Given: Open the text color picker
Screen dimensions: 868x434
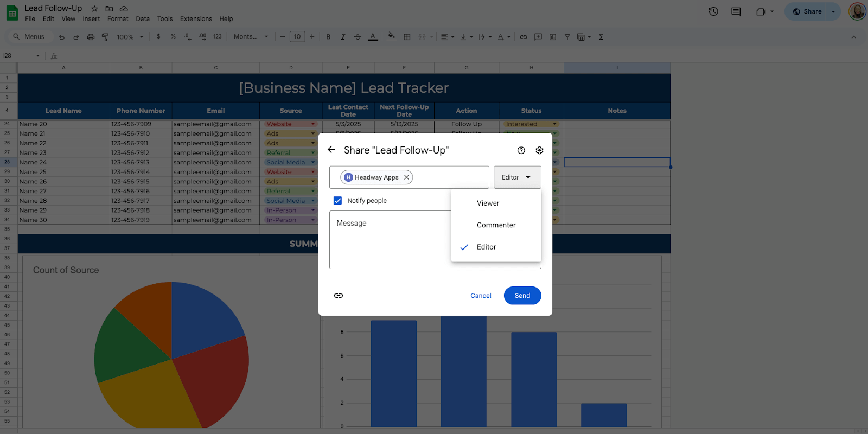Looking at the screenshot, I should click(x=373, y=37).
